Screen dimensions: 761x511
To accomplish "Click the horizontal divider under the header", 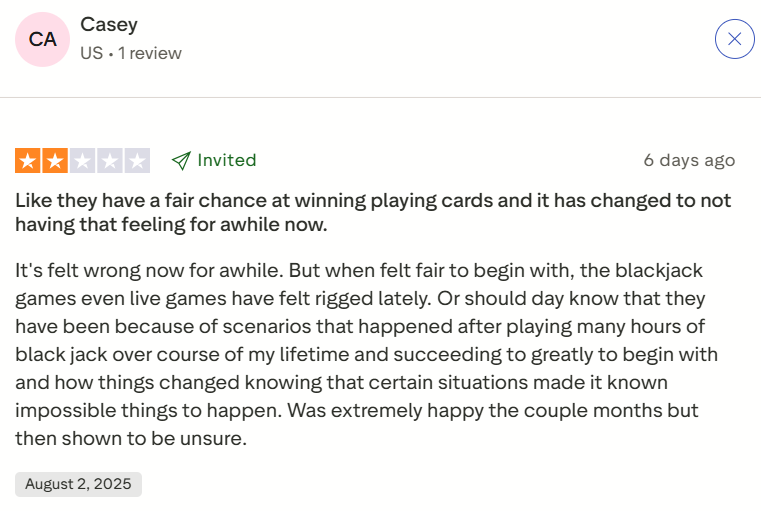I will click(380, 97).
